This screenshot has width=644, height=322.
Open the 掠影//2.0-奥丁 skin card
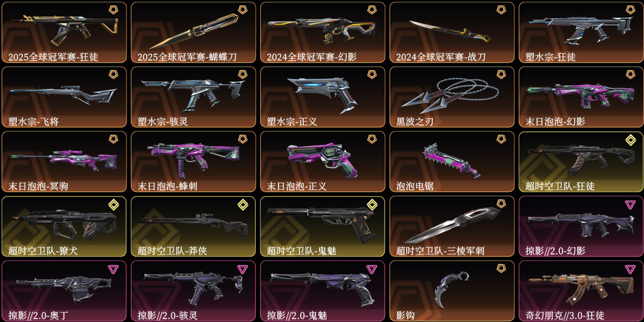pyautogui.click(x=64, y=291)
